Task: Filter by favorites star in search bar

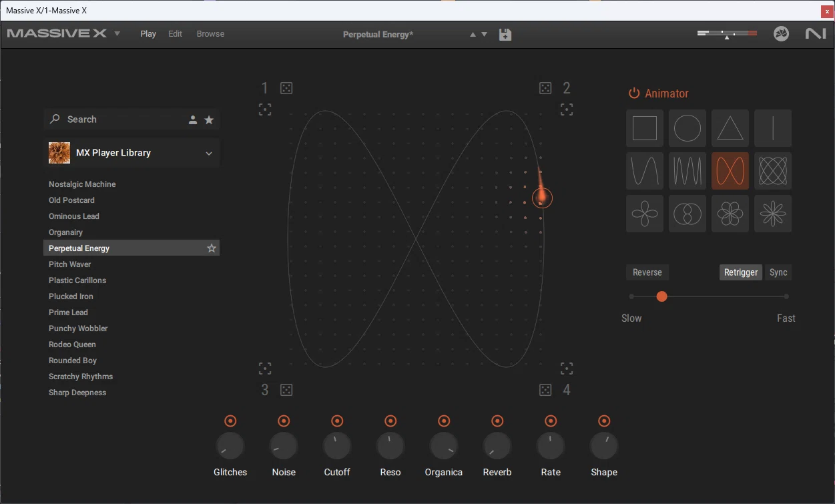Action: [x=209, y=119]
